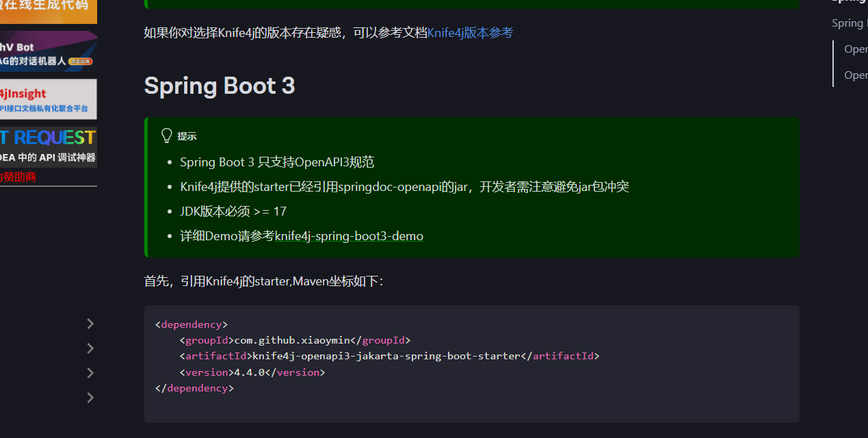Click the version 4.4.0 in code block
This screenshot has height=438, width=868.
click(x=250, y=372)
